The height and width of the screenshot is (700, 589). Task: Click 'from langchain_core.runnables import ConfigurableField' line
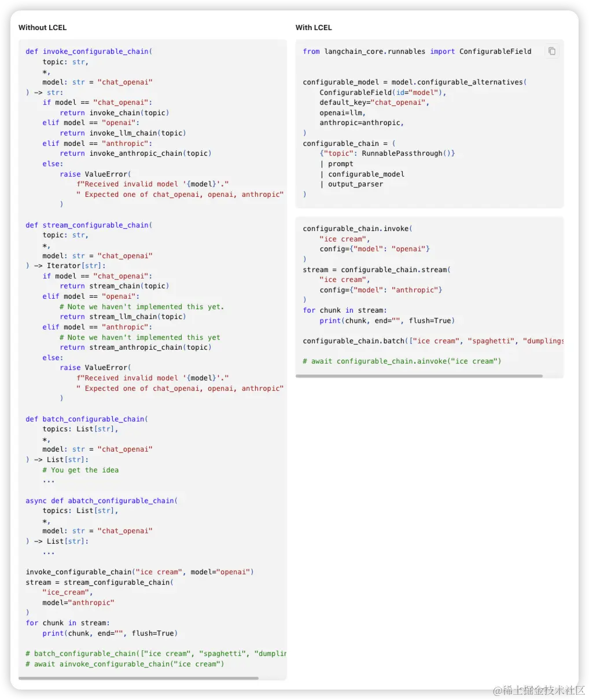pos(417,52)
